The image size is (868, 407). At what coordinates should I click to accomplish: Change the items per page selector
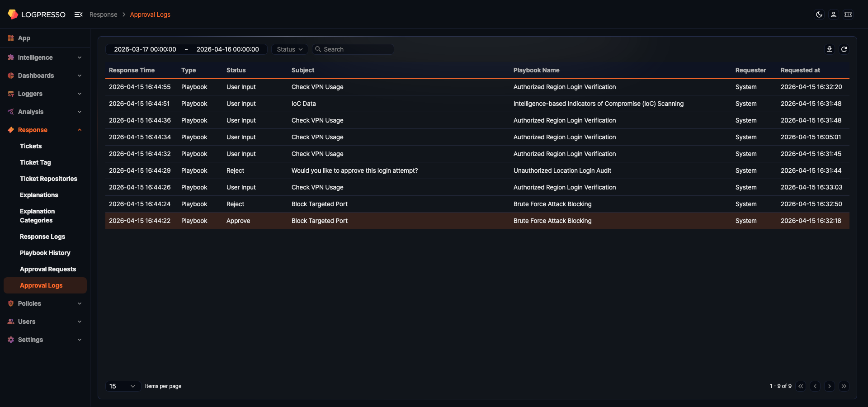123,386
